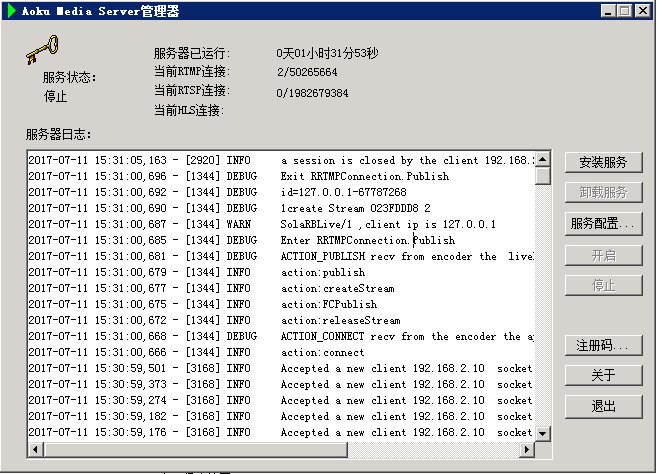658x474 pixels.
Task: Click the 开启 start button
Action: click(x=603, y=255)
